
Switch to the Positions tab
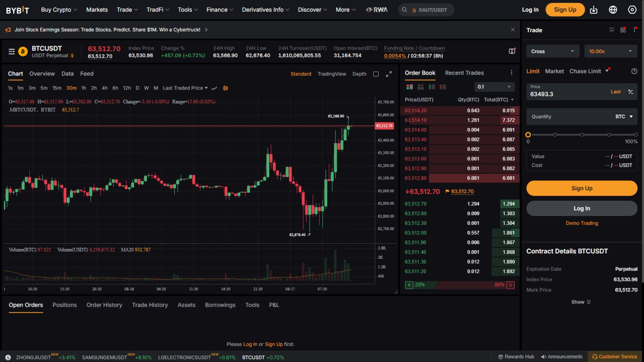click(65, 305)
